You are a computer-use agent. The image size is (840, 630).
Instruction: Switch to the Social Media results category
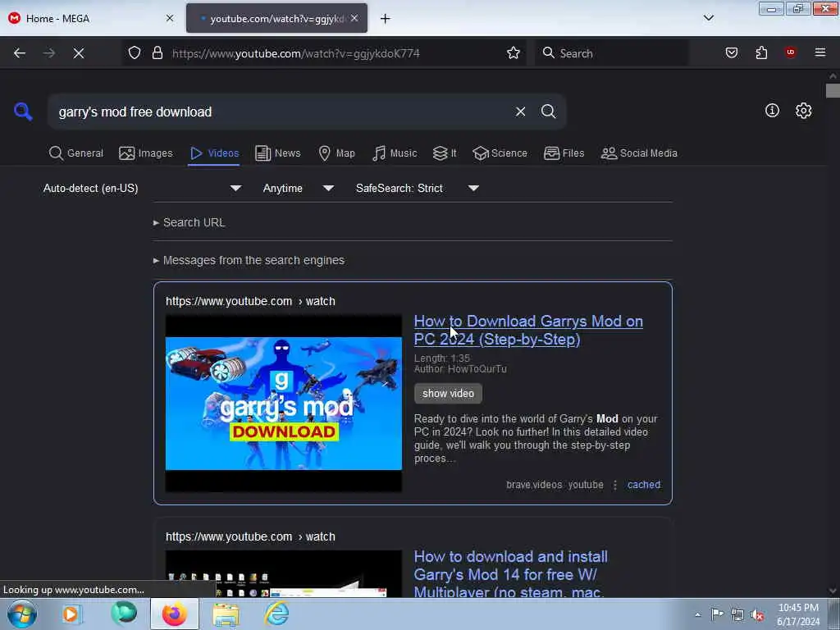[x=638, y=153]
